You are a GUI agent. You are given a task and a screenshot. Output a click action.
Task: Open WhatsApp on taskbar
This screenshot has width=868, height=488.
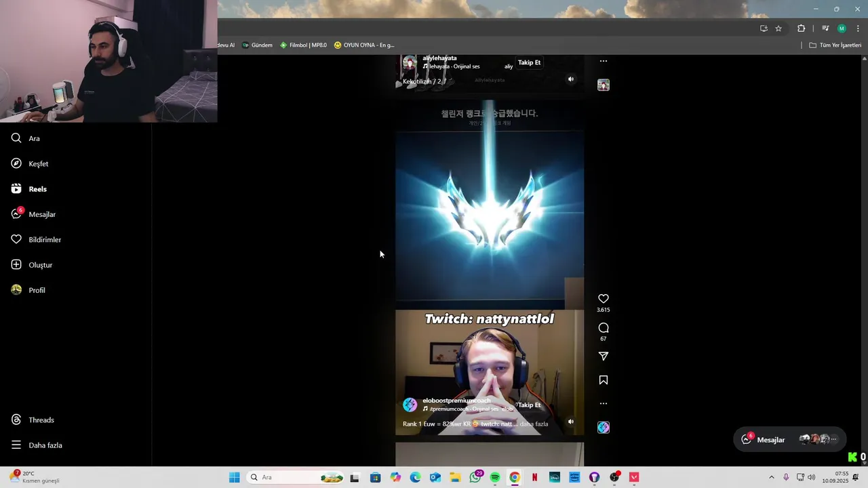coord(475,477)
